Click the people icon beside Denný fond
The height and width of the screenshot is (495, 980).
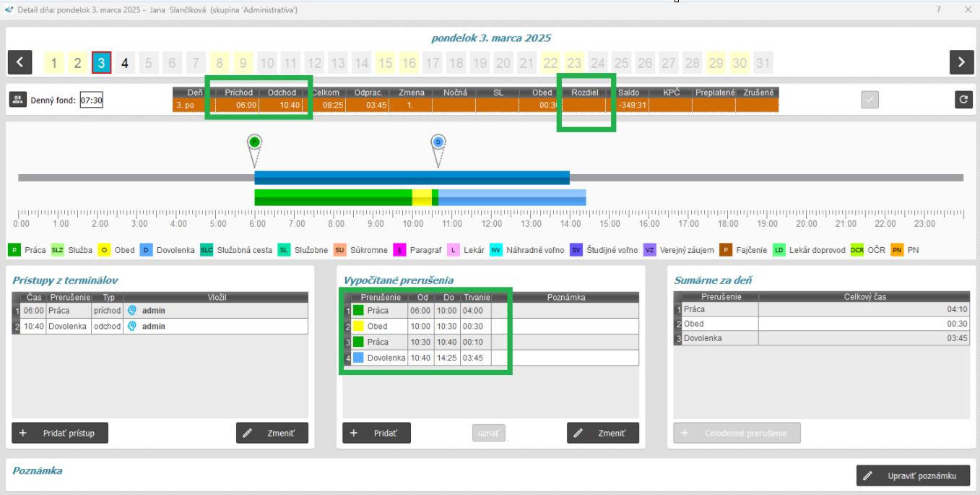pyautogui.click(x=18, y=100)
